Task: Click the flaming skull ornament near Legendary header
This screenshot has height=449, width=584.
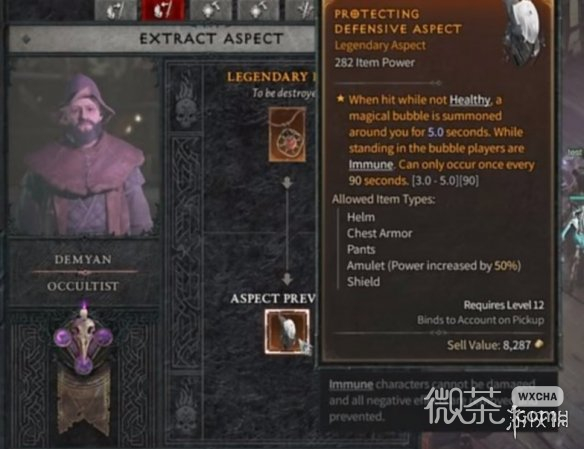Action: (186, 106)
